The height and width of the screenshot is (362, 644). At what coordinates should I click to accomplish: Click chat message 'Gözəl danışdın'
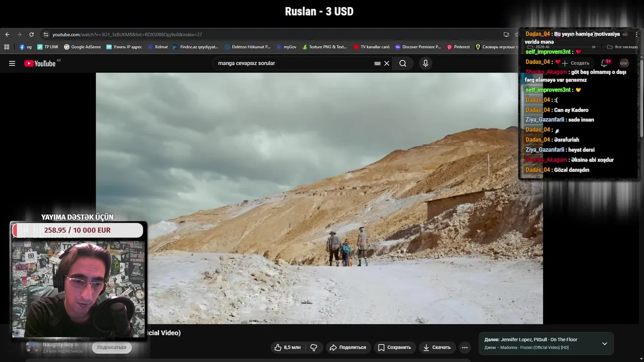point(572,170)
